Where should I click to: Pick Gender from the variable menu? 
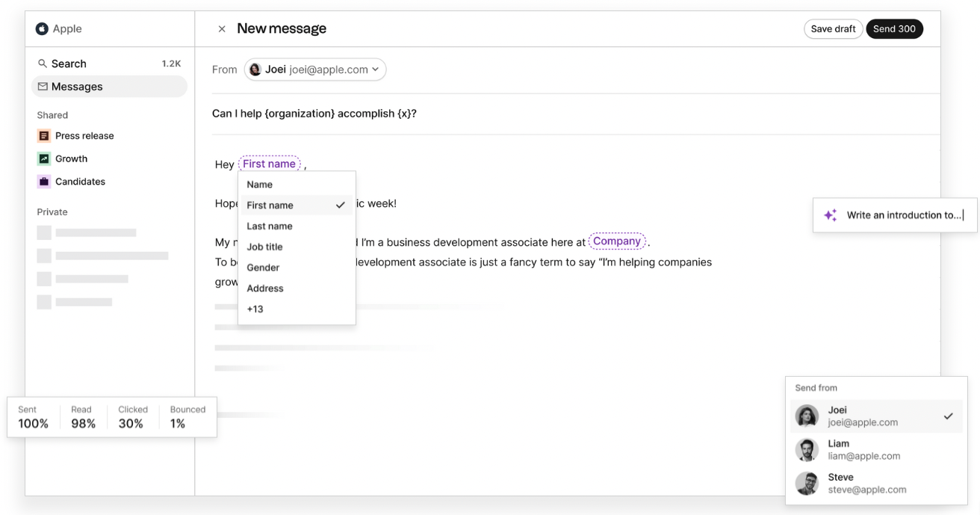tap(297, 268)
